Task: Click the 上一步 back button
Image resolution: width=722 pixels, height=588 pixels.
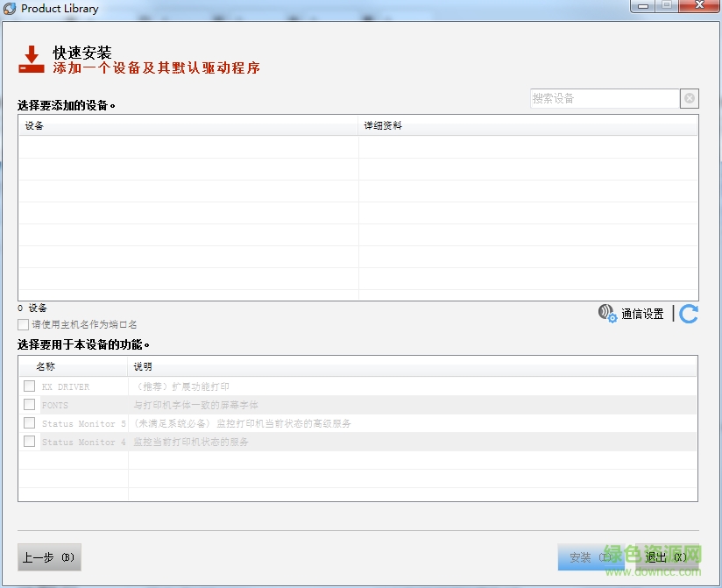Action: [x=48, y=556]
